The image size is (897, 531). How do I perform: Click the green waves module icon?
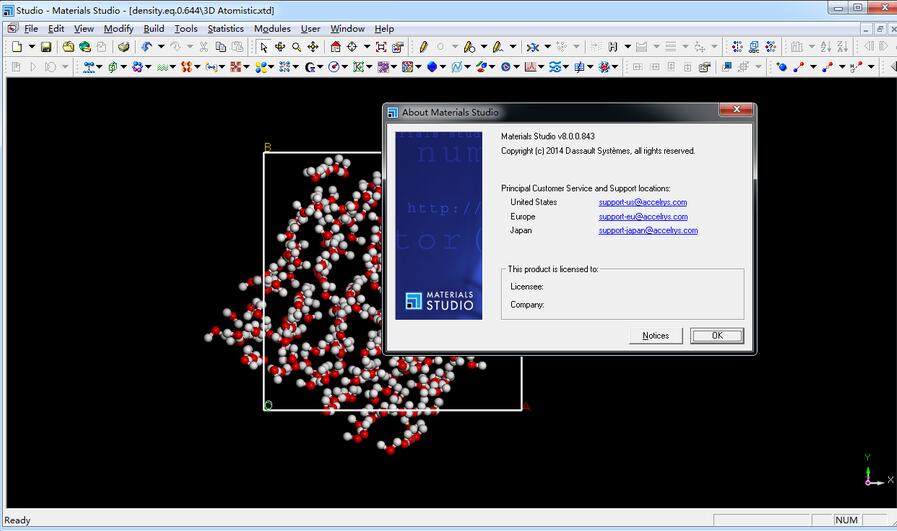click(162, 67)
